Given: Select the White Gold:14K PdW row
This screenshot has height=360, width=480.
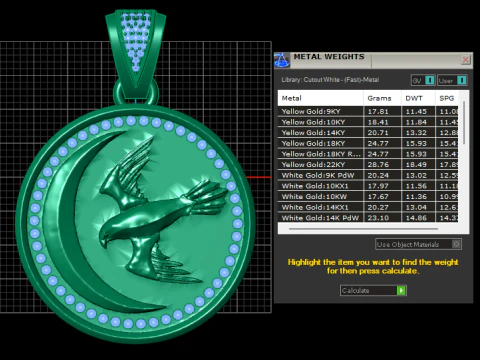Looking at the screenshot, I should pyautogui.click(x=368, y=217).
